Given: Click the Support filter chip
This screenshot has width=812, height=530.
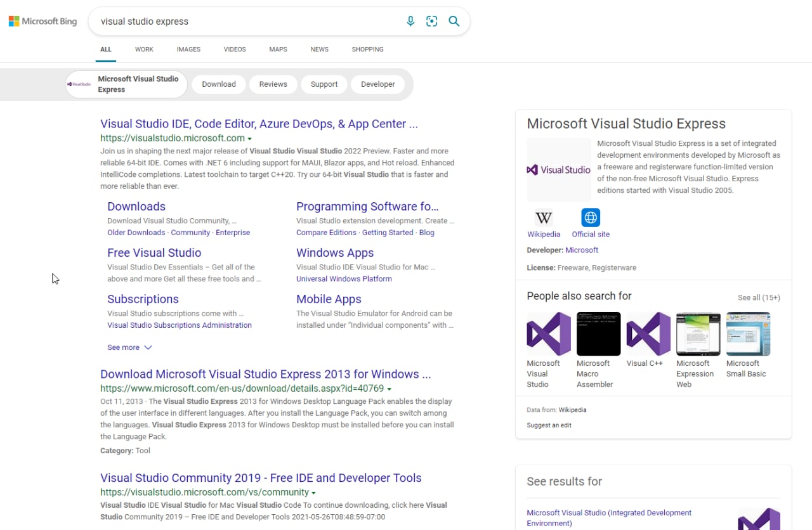Looking at the screenshot, I should point(324,84).
